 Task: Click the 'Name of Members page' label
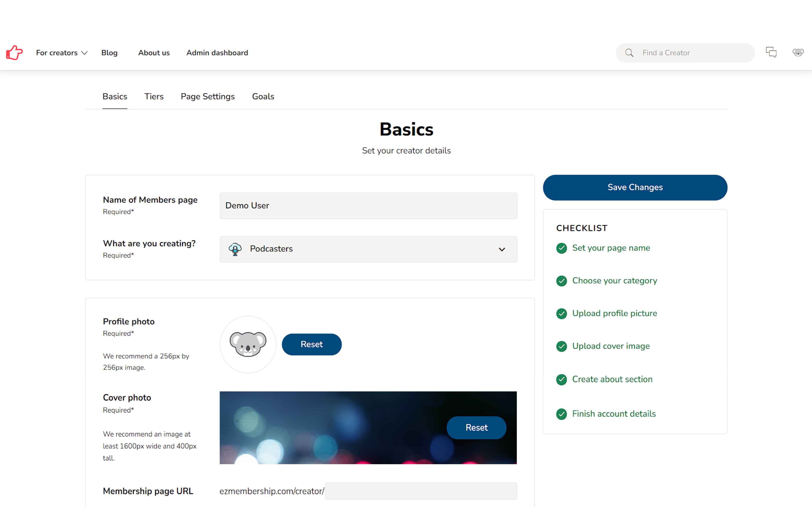[x=150, y=200]
